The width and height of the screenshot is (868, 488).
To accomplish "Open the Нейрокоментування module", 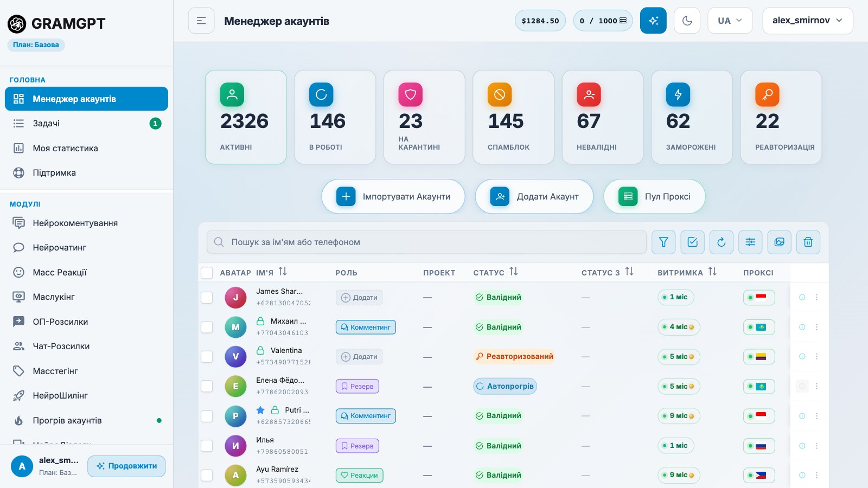I will click(86, 223).
